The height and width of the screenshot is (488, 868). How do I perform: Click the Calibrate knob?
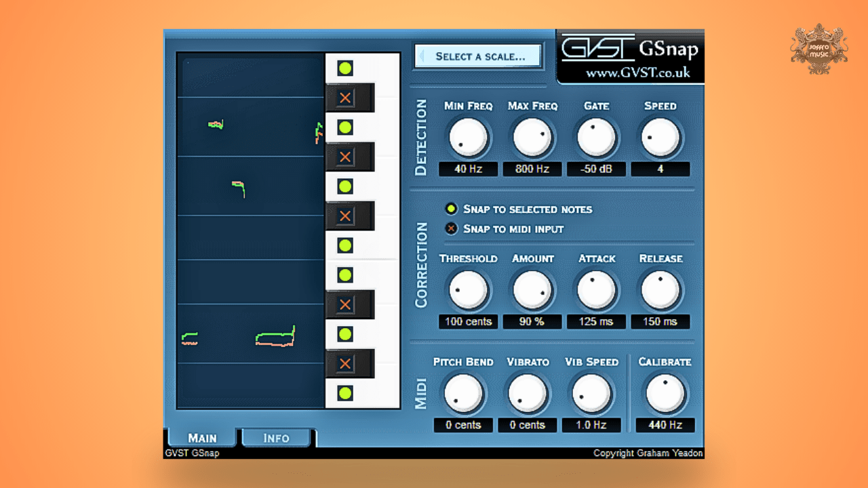pos(665,394)
